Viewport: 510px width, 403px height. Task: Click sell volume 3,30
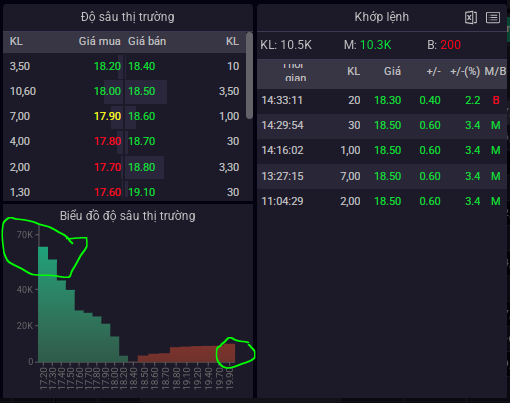point(229,167)
